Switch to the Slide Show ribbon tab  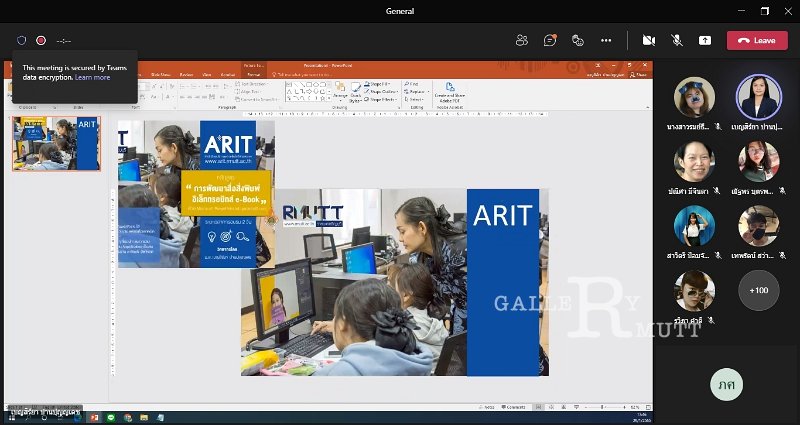tap(160, 74)
